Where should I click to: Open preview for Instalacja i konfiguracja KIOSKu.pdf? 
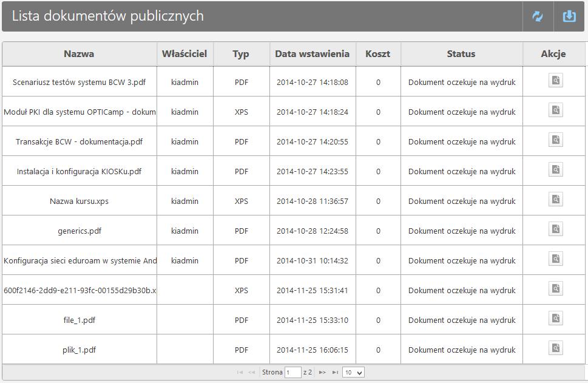556,169
